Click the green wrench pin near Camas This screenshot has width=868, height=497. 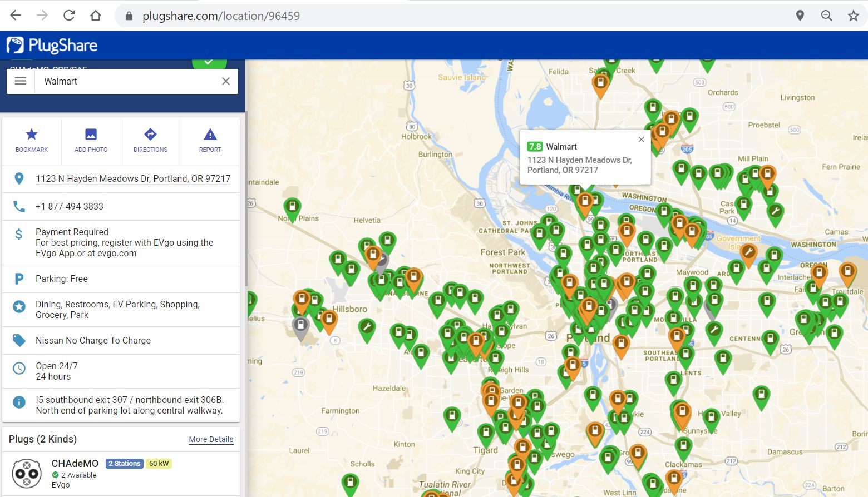pyautogui.click(x=775, y=214)
